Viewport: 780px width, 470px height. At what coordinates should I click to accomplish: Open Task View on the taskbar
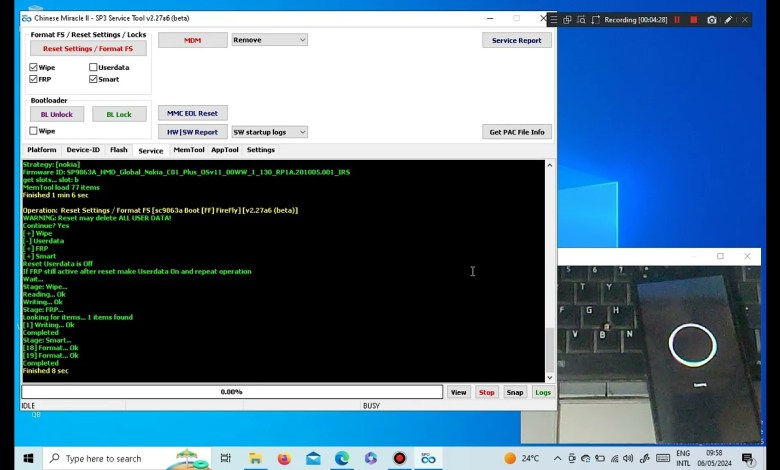point(225,458)
